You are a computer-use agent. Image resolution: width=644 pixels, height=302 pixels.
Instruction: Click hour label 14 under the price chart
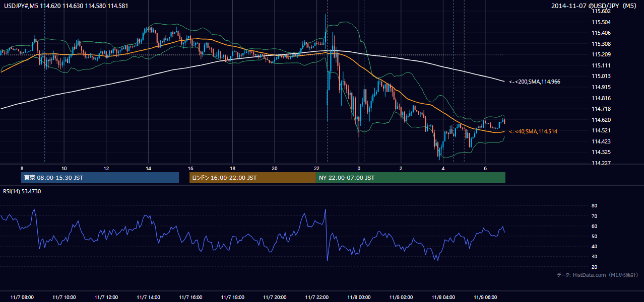[148, 168]
